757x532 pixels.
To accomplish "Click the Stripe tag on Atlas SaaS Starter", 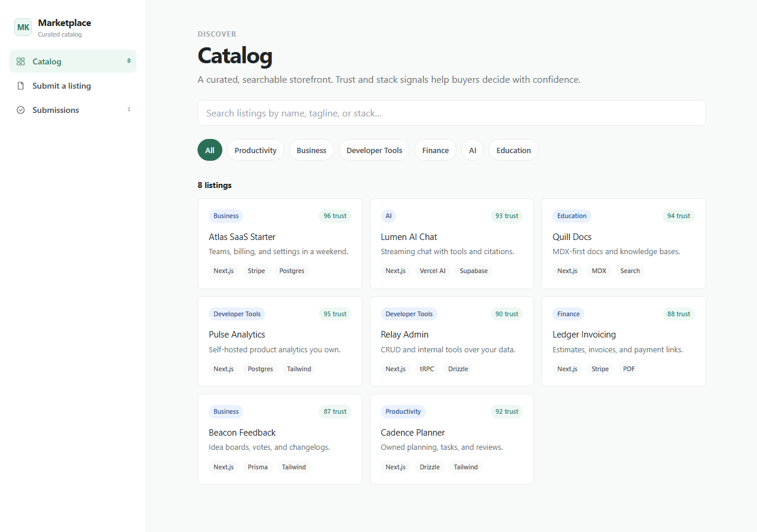I will pyautogui.click(x=256, y=271).
